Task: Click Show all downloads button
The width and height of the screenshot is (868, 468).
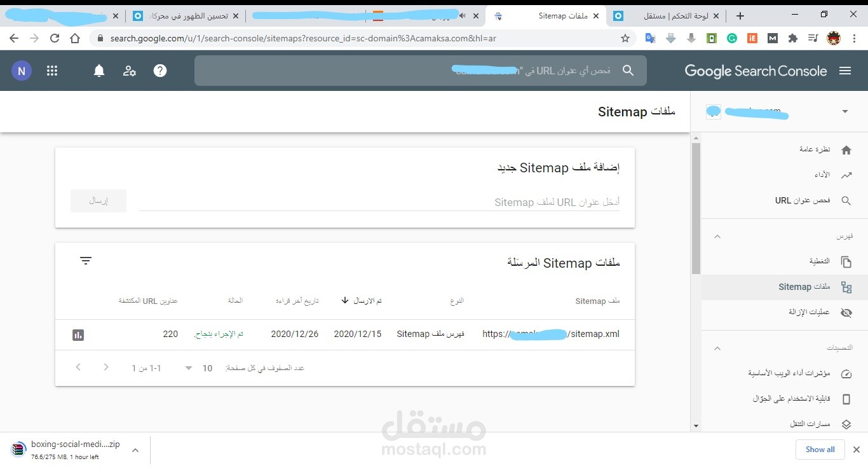Action: point(820,450)
